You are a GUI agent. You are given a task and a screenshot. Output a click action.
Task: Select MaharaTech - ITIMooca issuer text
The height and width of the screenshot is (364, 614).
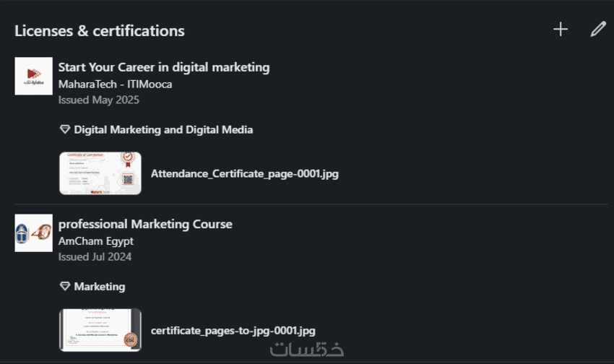115,84
